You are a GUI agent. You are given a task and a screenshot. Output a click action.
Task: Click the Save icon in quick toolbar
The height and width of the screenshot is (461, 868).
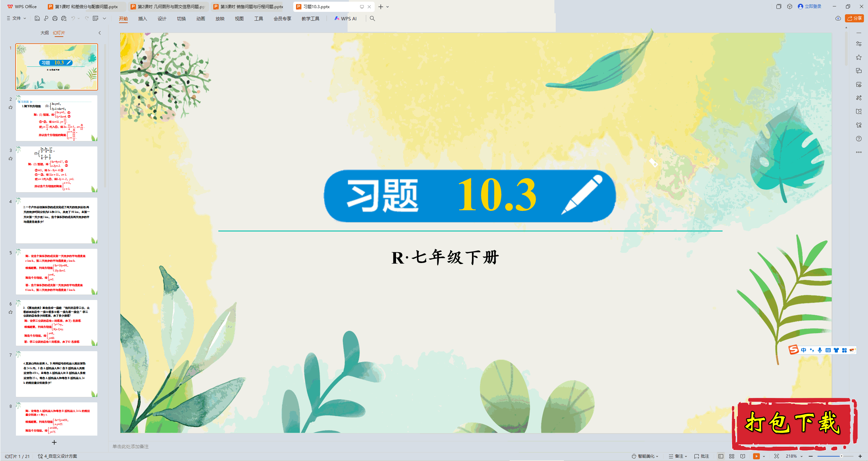pos(37,18)
